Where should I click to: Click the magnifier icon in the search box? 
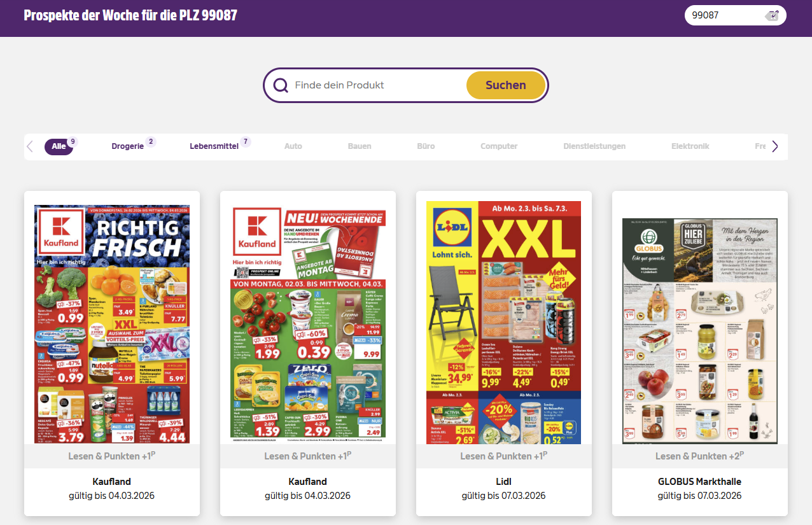coord(281,85)
